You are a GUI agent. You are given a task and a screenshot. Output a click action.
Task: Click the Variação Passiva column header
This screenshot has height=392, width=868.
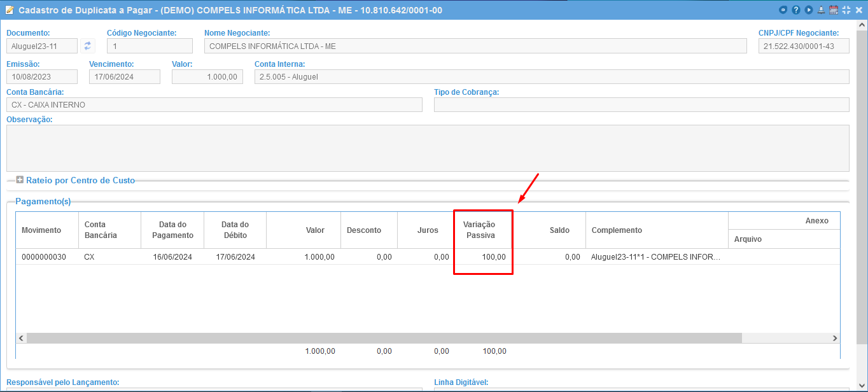[x=483, y=230]
